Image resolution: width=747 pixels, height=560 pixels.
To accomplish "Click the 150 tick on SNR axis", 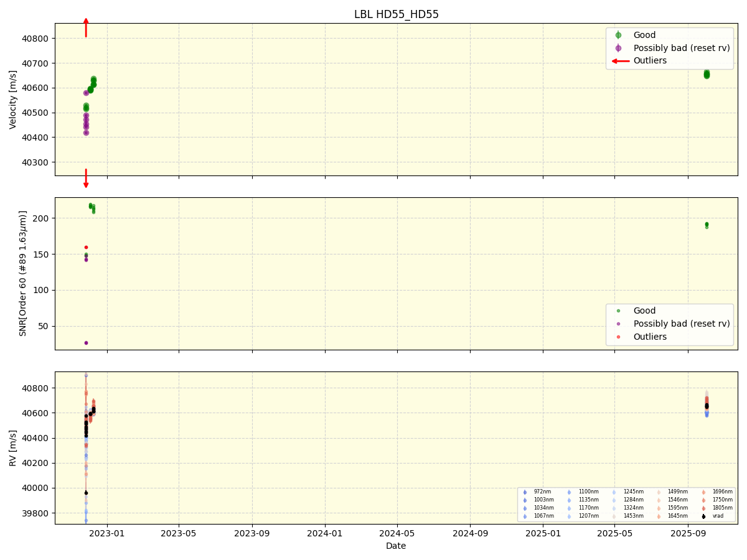I will 41,254.
